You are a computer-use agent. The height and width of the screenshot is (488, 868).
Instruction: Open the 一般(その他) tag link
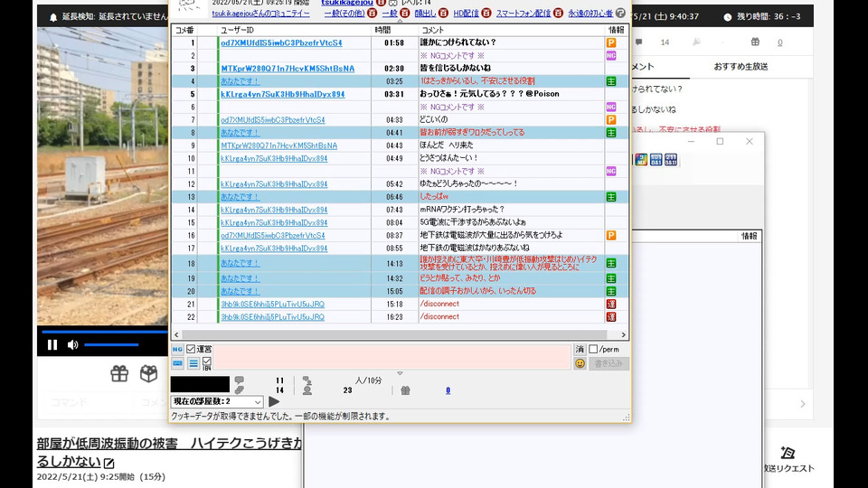[x=344, y=14]
